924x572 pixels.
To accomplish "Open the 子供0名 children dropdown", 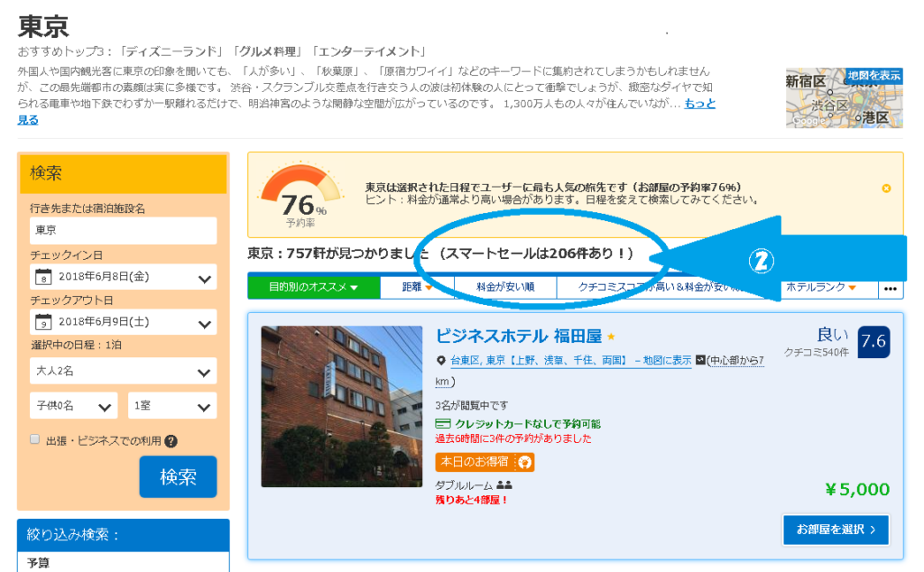I will (x=73, y=406).
